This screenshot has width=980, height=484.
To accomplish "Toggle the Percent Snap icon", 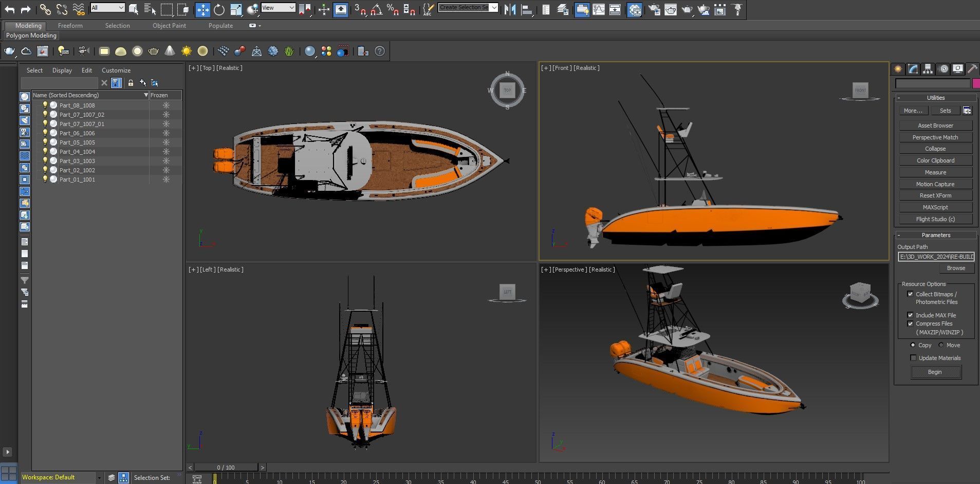I will point(393,9).
